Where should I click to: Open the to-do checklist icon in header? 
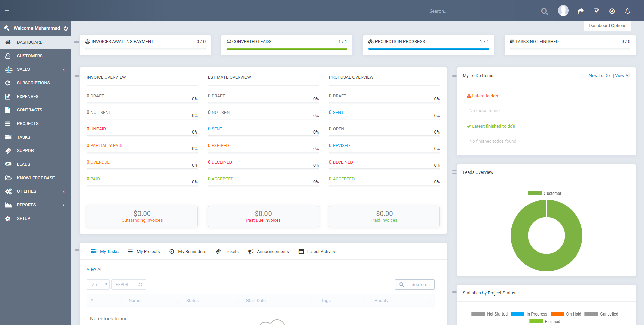[x=596, y=11]
